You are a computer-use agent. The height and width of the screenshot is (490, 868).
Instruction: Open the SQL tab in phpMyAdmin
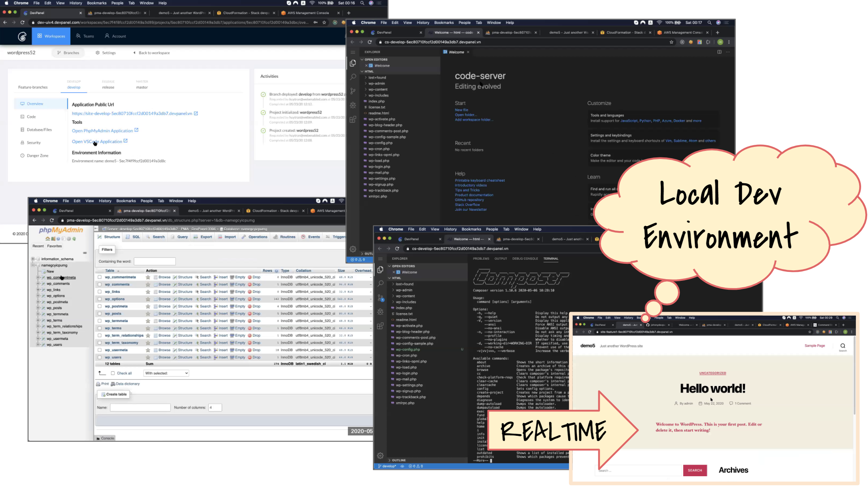tap(135, 237)
